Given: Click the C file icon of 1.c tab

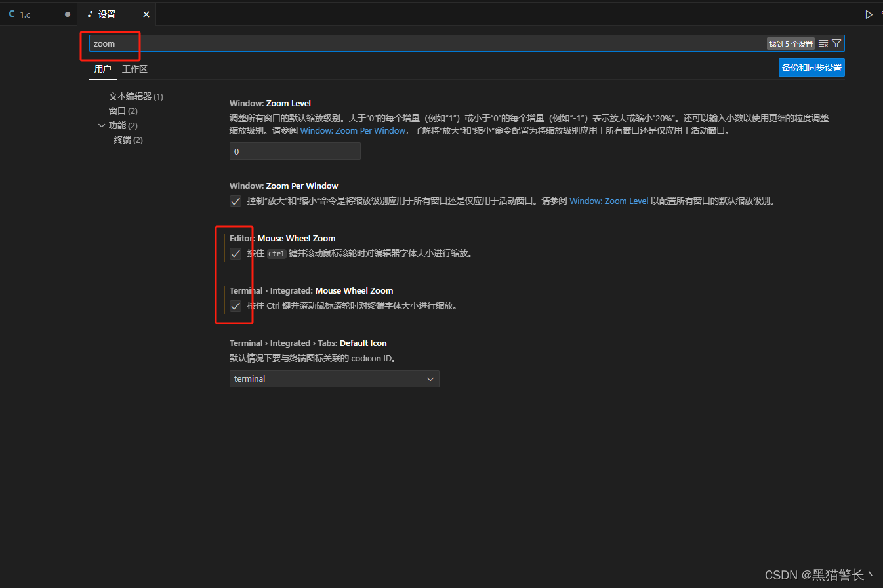Looking at the screenshot, I should coord(12,14).
